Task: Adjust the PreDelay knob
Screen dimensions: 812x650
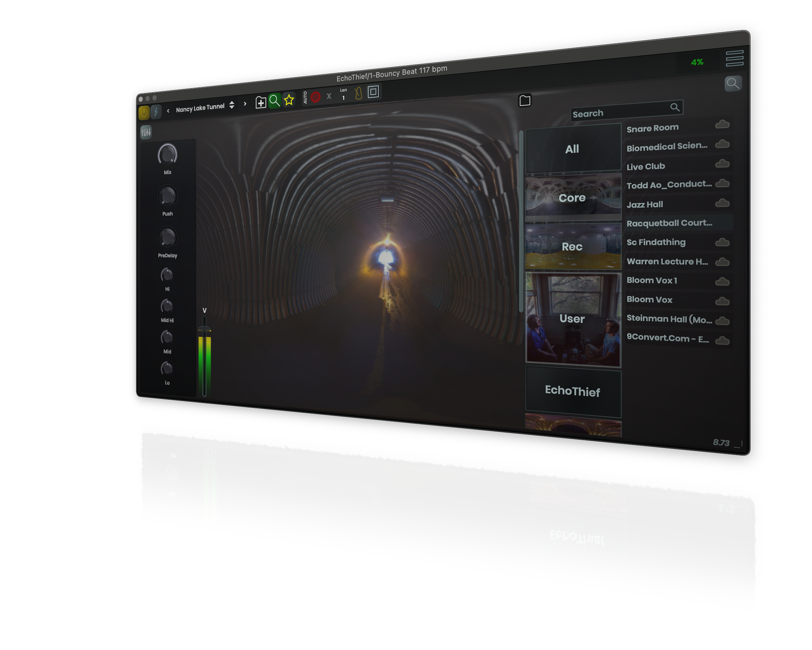Action: pos(167,238)
